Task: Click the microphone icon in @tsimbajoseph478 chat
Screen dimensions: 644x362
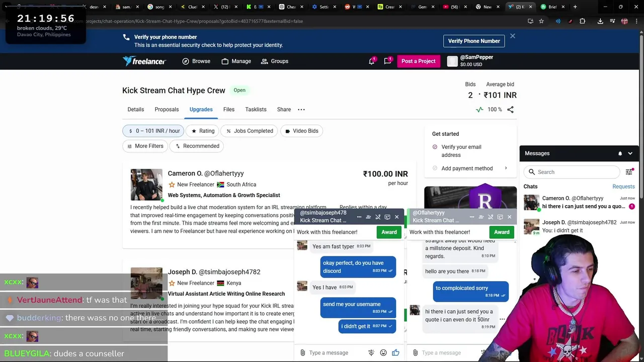Action: tap(371, 352)
